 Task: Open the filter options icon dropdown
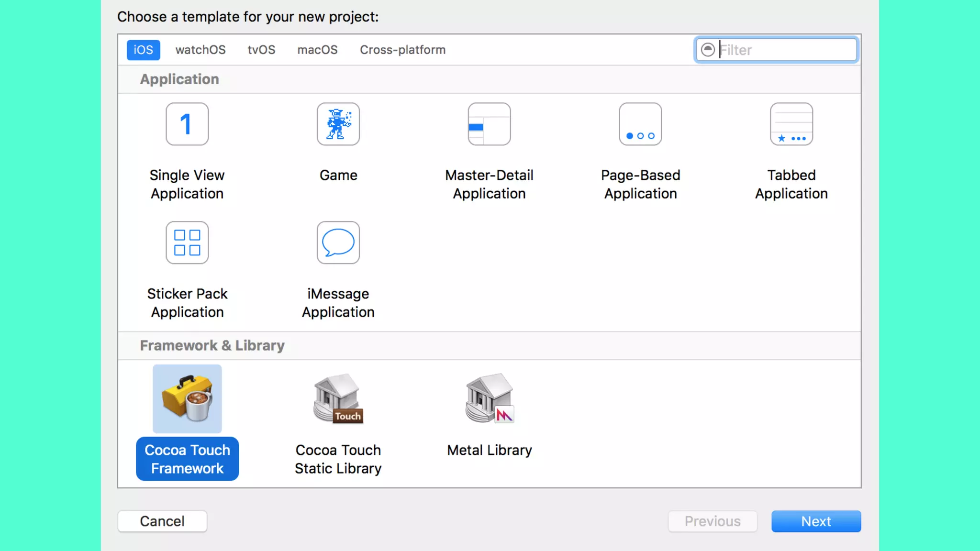click(x=708, y=50)
